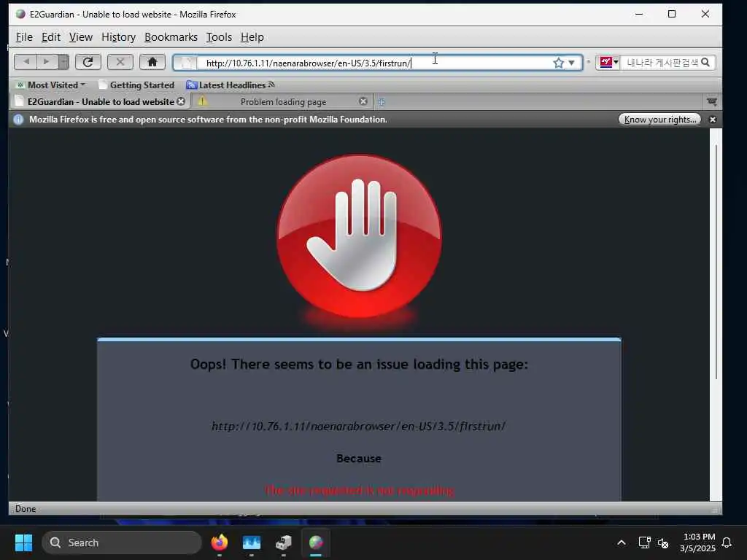Open the Windows Start menu
Image resolution: width=747 pixels, height=560 pixels.
point(23,542)
